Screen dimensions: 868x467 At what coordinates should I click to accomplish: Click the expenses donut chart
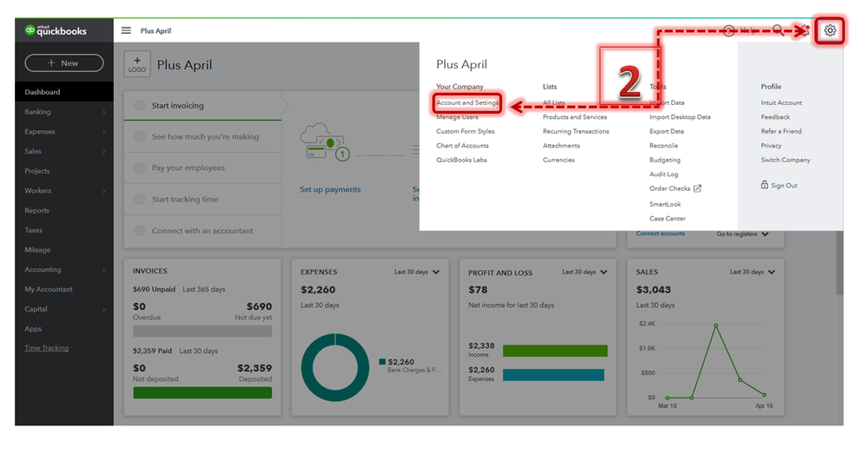tap(335, 367)
